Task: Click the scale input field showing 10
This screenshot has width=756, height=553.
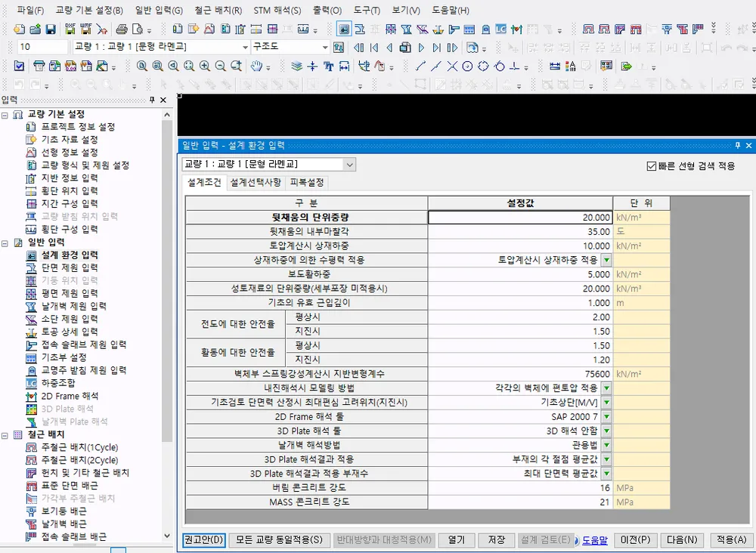Action: pos(43,47)
